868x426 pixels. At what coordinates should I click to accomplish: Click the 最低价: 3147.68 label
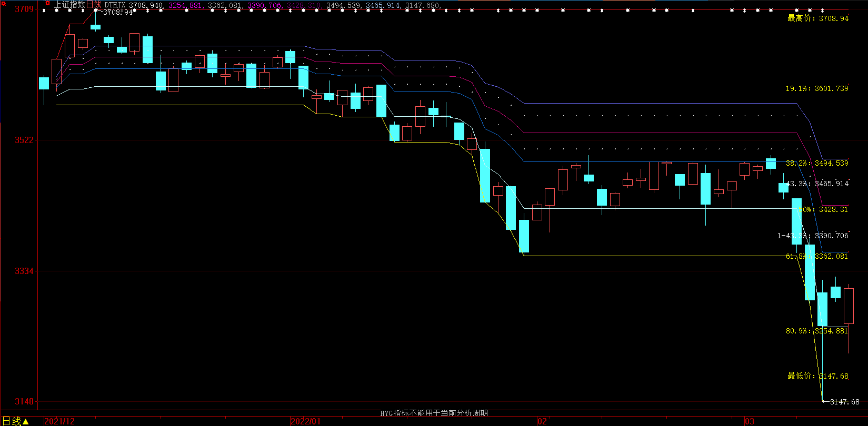pyautogui.click(x=818, y=376)
